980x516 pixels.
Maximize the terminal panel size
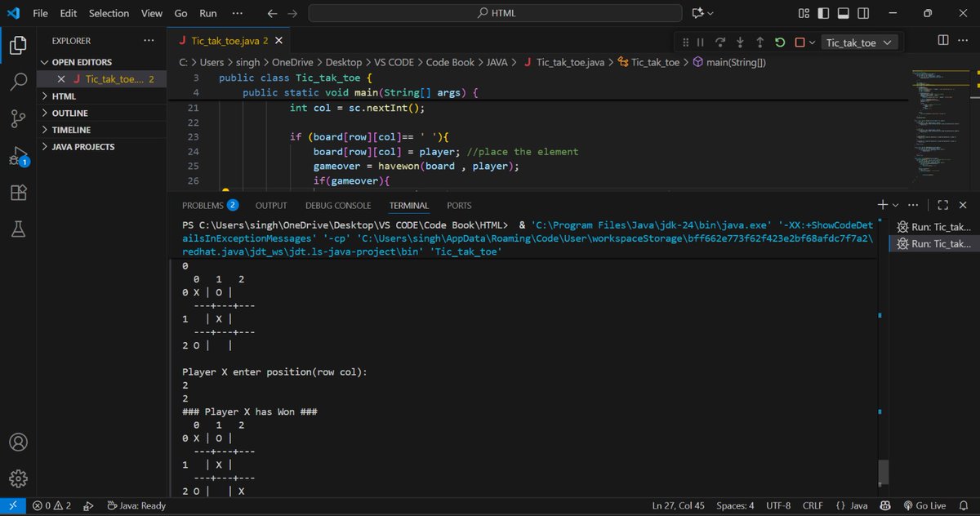(942, 205)
